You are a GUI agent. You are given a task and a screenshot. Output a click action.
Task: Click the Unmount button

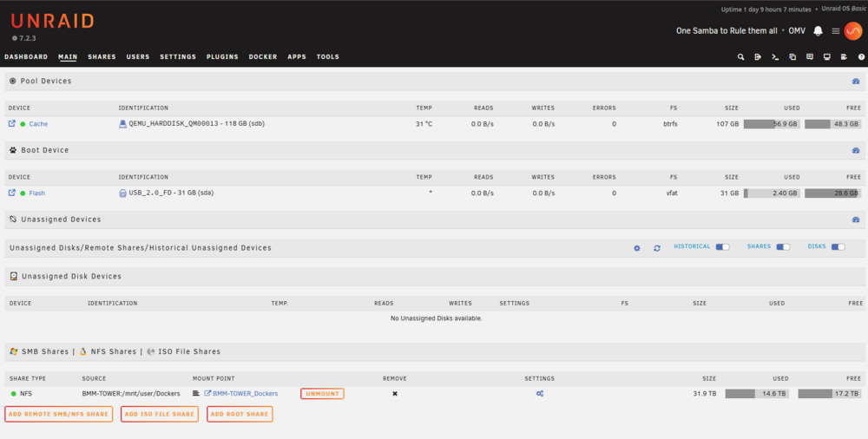322,394
